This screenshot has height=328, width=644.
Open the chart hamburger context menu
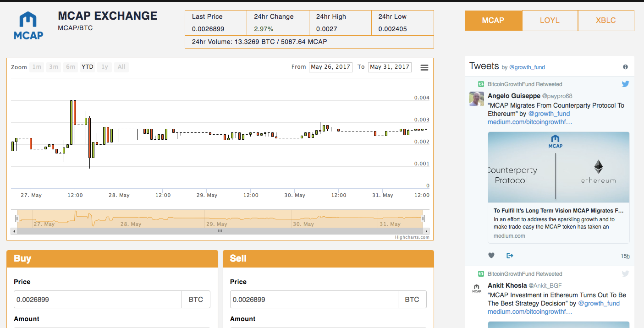pyautogui.click(x=424, y=67)
